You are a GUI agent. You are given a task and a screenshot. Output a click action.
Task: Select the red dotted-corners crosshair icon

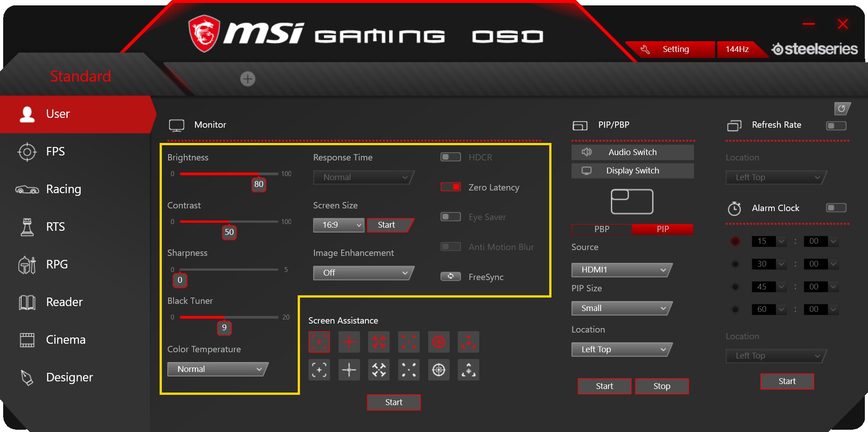(409, 342)
